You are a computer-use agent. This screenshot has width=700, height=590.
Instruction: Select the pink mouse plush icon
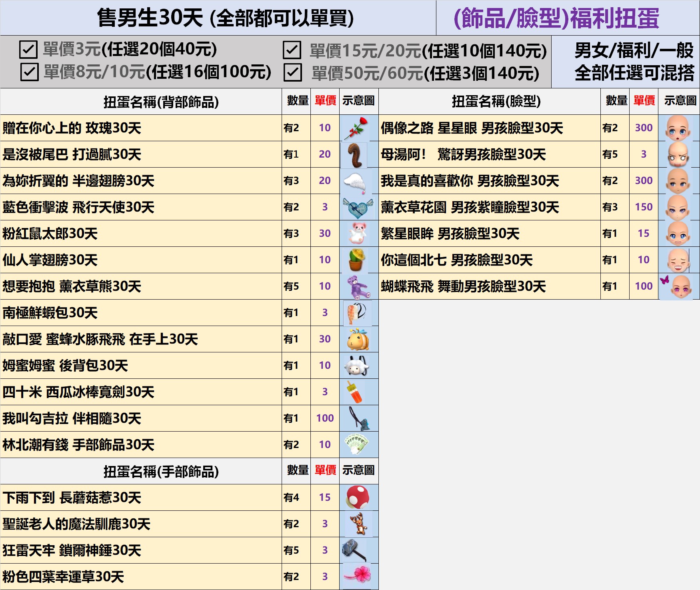click(357, 233)
